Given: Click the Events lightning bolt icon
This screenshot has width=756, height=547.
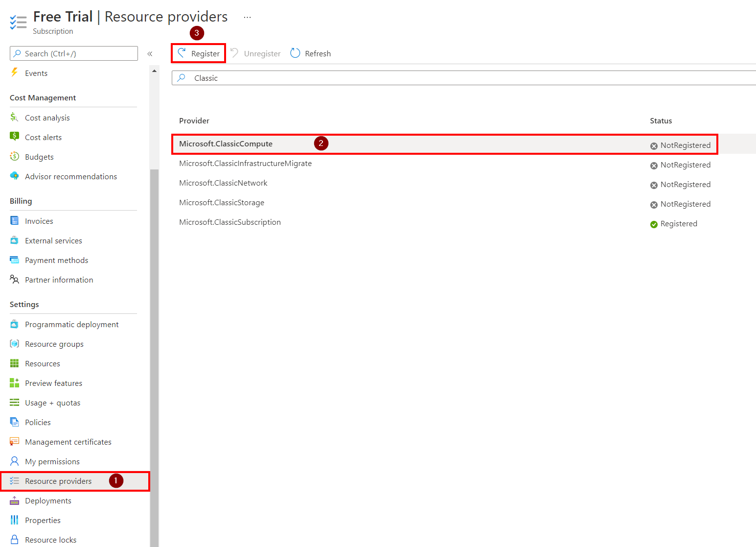Looking at the screenshot, I should point(14,73).
